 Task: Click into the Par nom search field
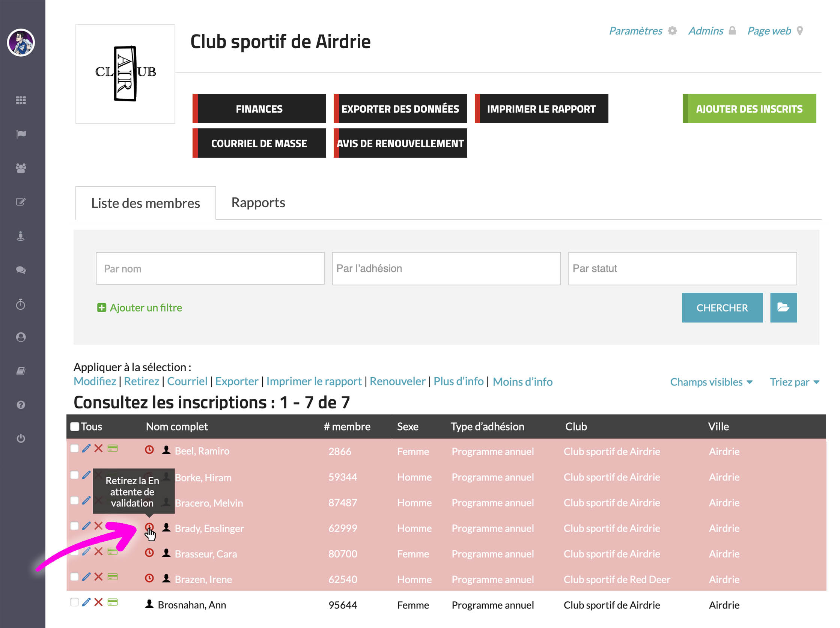(210, 268)
